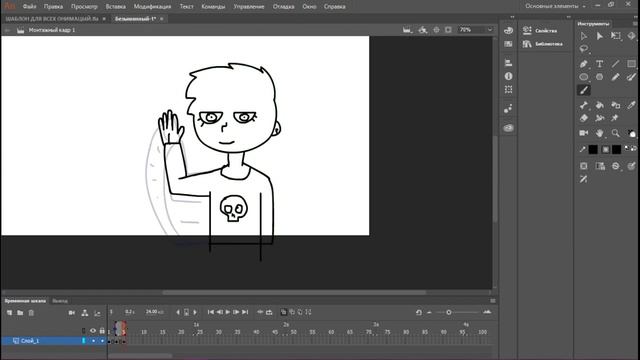
Task: Toggle all layers visibility eye icon
Action: click(93, 331)
